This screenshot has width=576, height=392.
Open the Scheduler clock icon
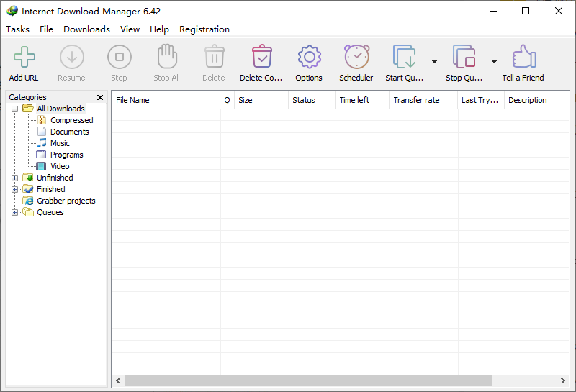(356, 57)
